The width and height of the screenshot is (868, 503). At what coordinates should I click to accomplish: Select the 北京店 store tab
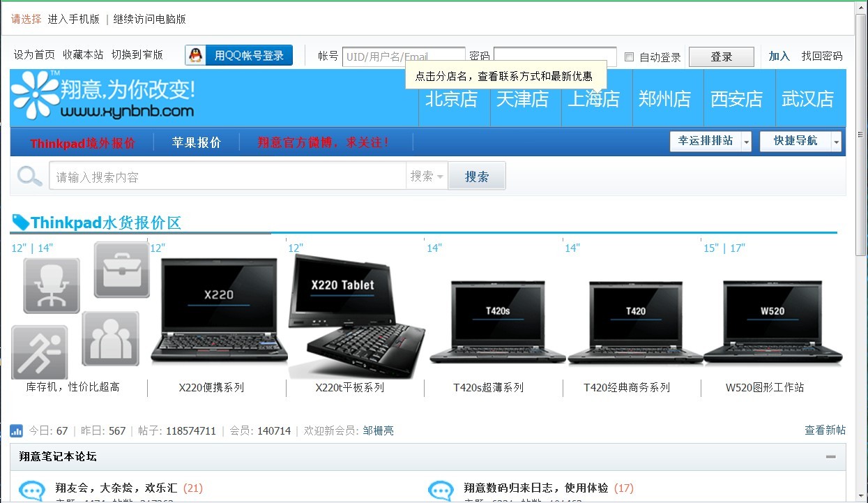pos(451,99)
